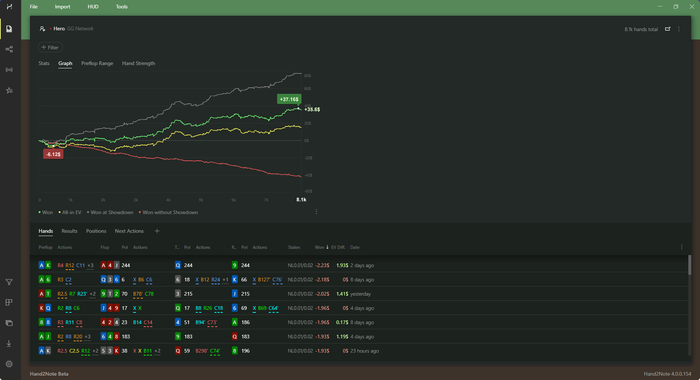Open the live broadcast sidebar icon
Image resolution: width=700 pixels, height=380 pixels.
pos(9,70)
